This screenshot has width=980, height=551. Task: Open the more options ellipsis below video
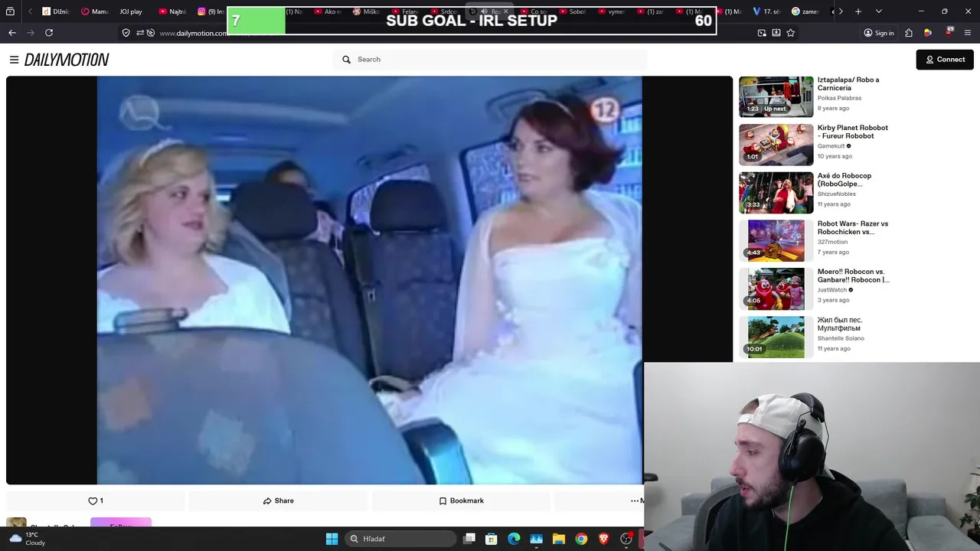[x=635, y=500]
